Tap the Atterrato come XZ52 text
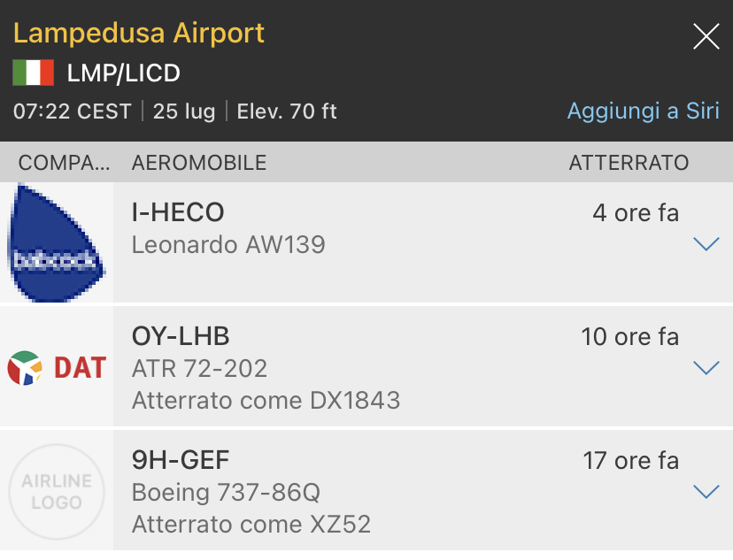The height and width of the screenshot is (560, 733). click(251, 525)
